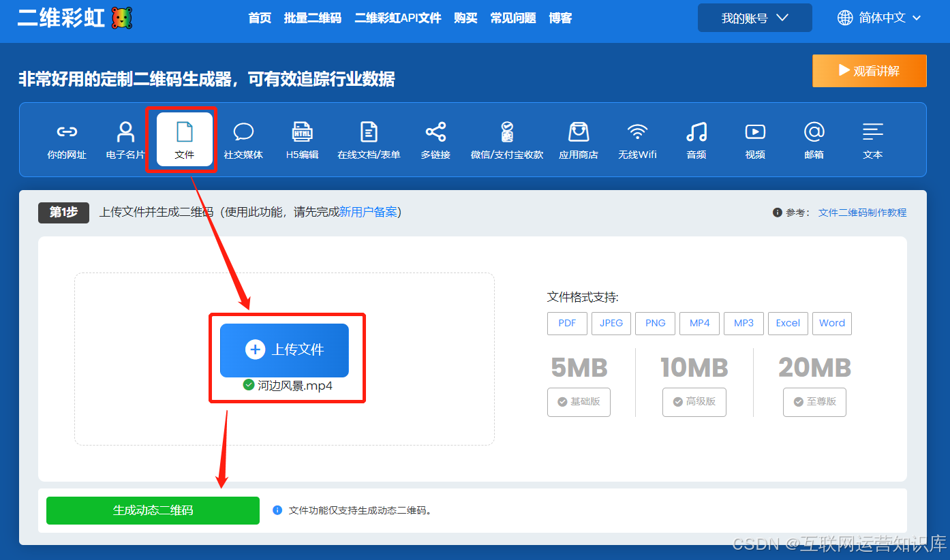Click the 5MB size limit text
The width and height of the screenshot is (950, 560).
click(x=579, y=368)
